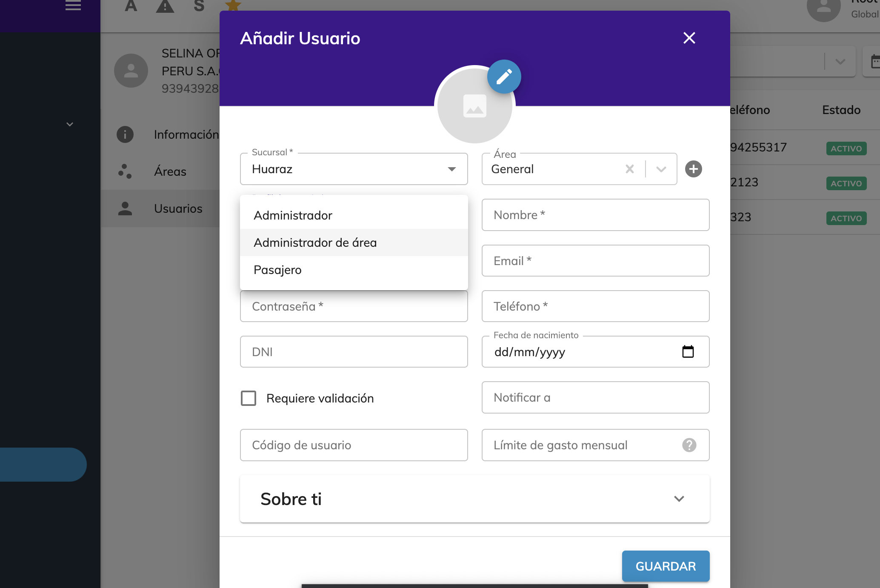The width and height of the screenshot is (880, 588).
Task: Expand the Sobre ti section
Action: click(x=474, y=499)
